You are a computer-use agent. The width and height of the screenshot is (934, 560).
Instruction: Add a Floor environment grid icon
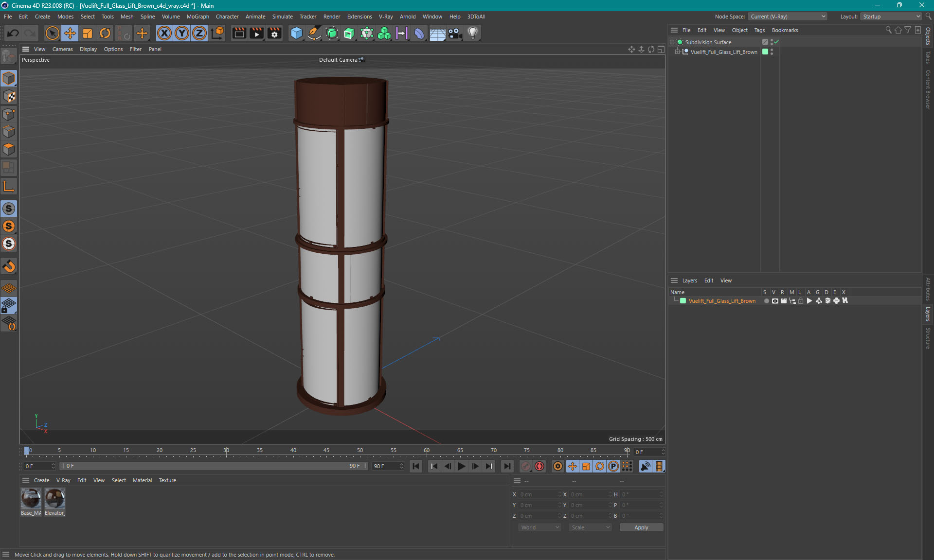(x=437, y=33)
